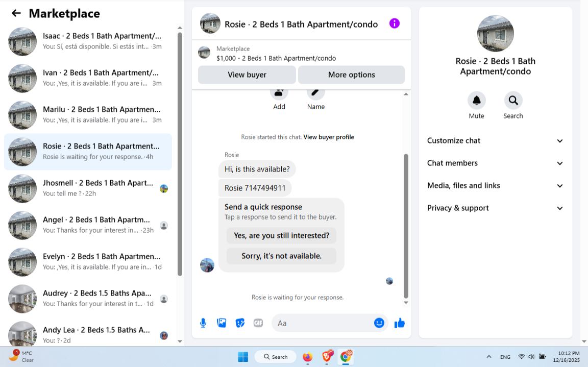Open volume control in system tray

click(531, 357)
